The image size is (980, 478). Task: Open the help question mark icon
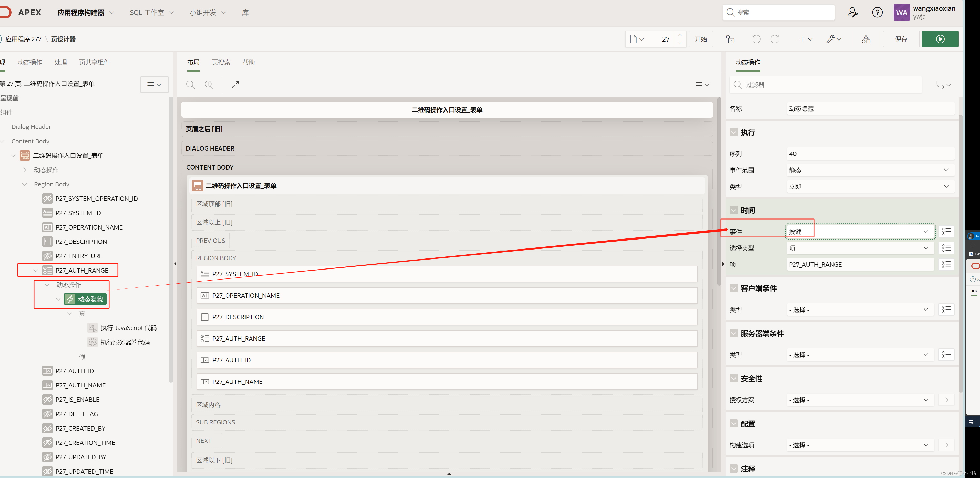click(x=877, y=13)
